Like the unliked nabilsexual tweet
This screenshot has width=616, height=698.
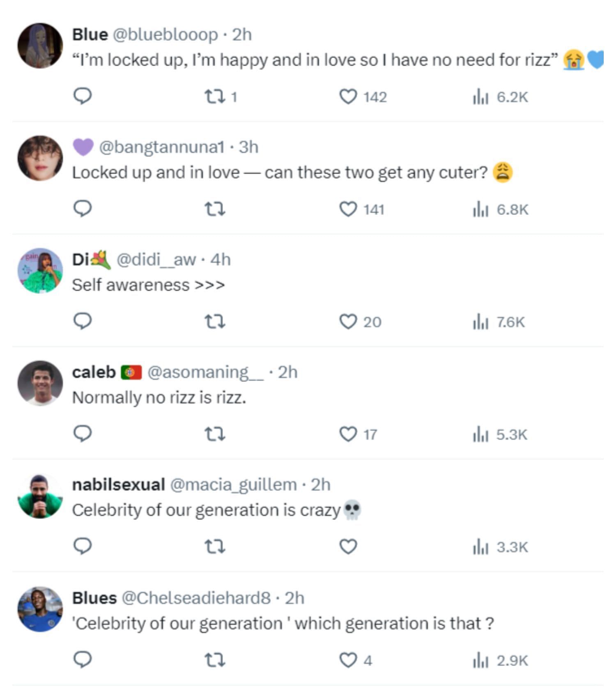click(x=348, y=547)
